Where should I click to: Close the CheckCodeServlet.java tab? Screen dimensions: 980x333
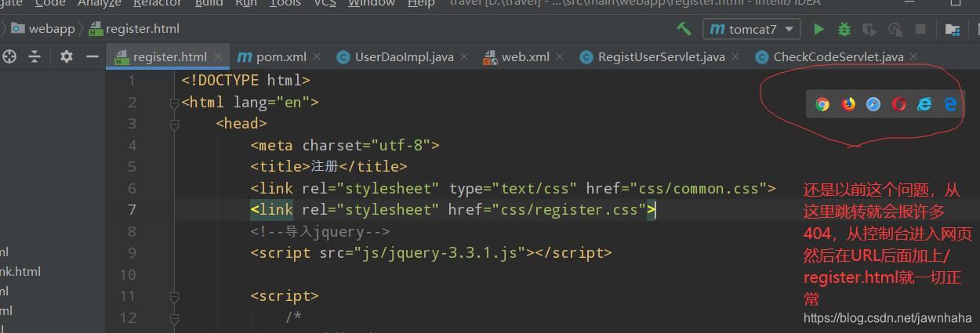click(x=913, y=56)
